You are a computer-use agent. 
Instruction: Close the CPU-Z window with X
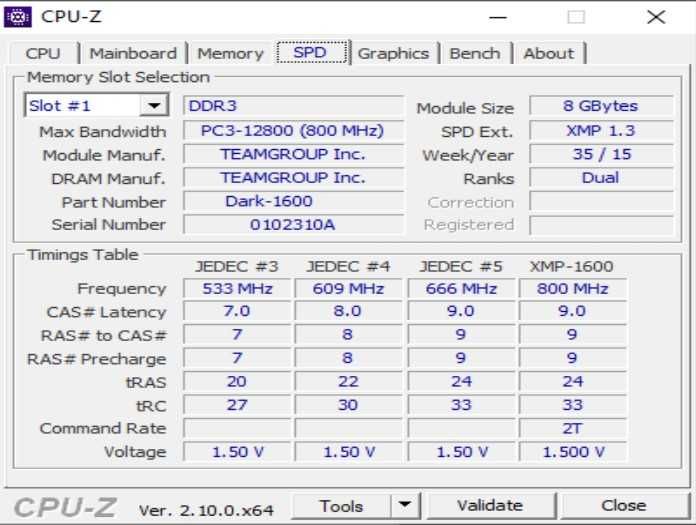[x=656, y=17]
